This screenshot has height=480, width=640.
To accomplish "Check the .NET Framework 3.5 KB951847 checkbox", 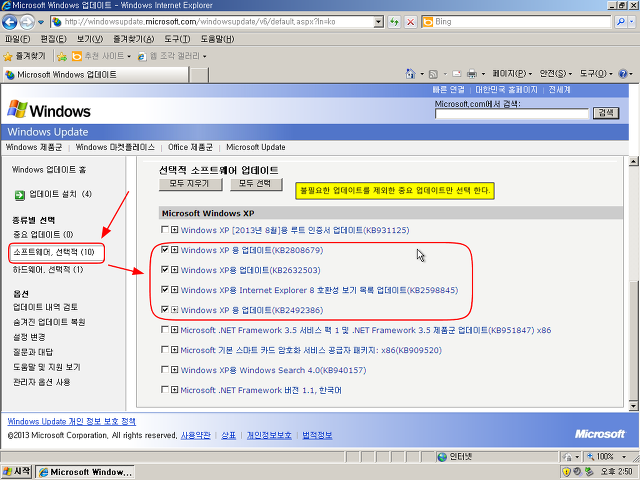I will (164, 330).
